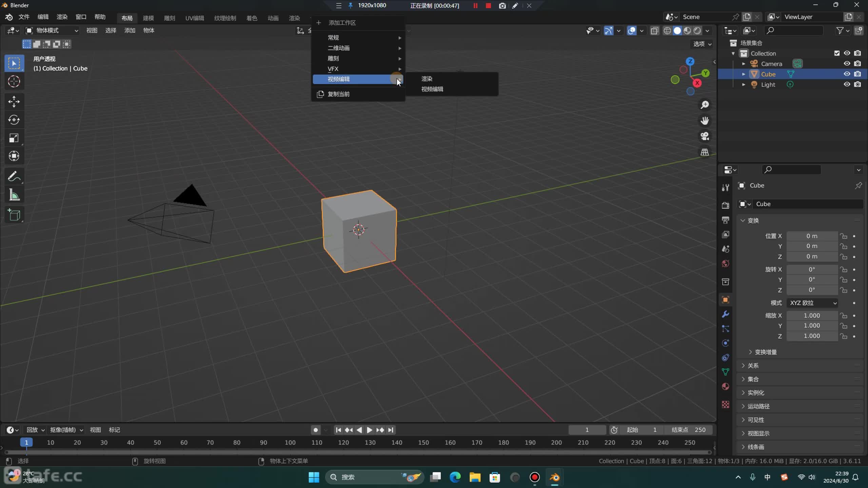Image resolution: width=868 pixels, height=488 pixels.
Task: Open the File menu
Action: (x=24, y=17)
